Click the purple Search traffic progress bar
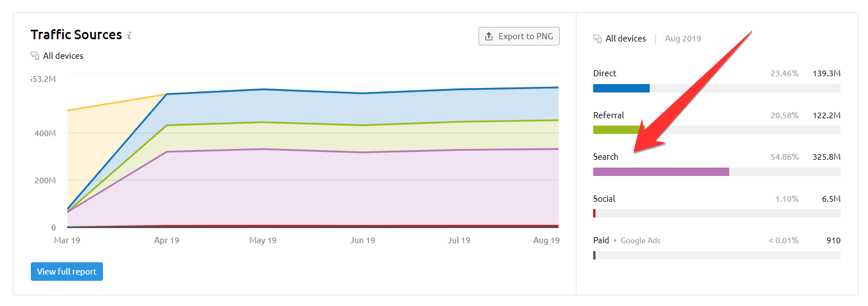 click(x=661, y=171)
